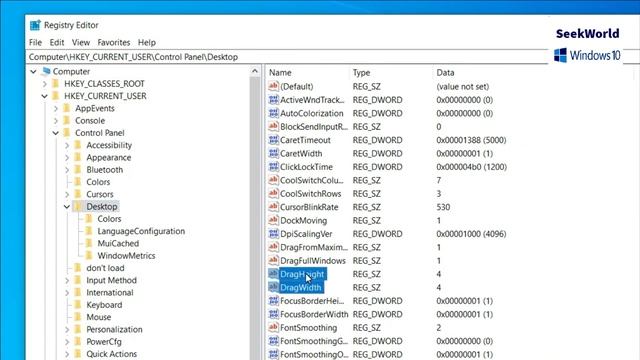Click the DWORD icon beside FocusBorderWidth
The height and width of the screenshot is (360, 640).
pos(273,314)
